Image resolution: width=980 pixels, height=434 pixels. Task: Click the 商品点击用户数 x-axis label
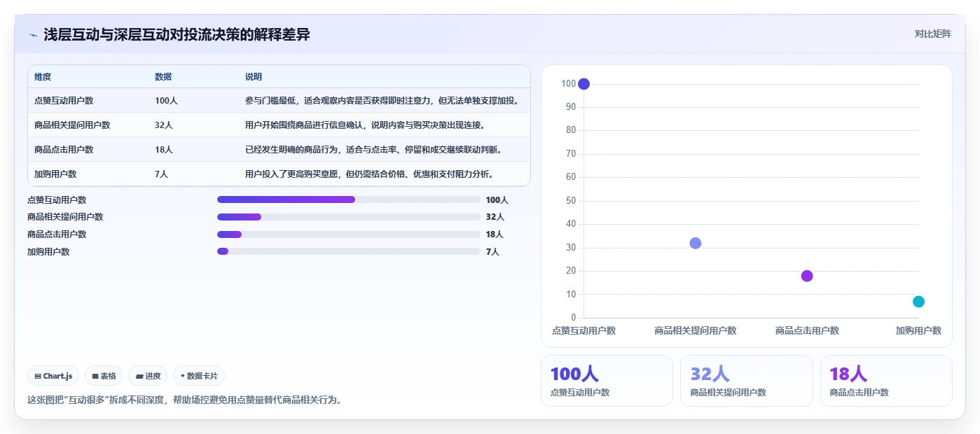click(x=807, y=330)
